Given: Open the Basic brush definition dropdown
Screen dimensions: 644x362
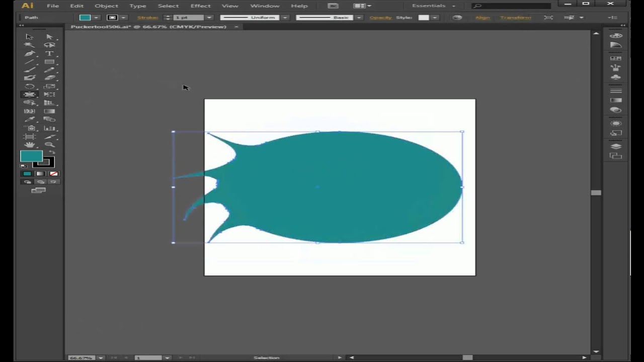Looking at the screenshot, I should 359,18.
